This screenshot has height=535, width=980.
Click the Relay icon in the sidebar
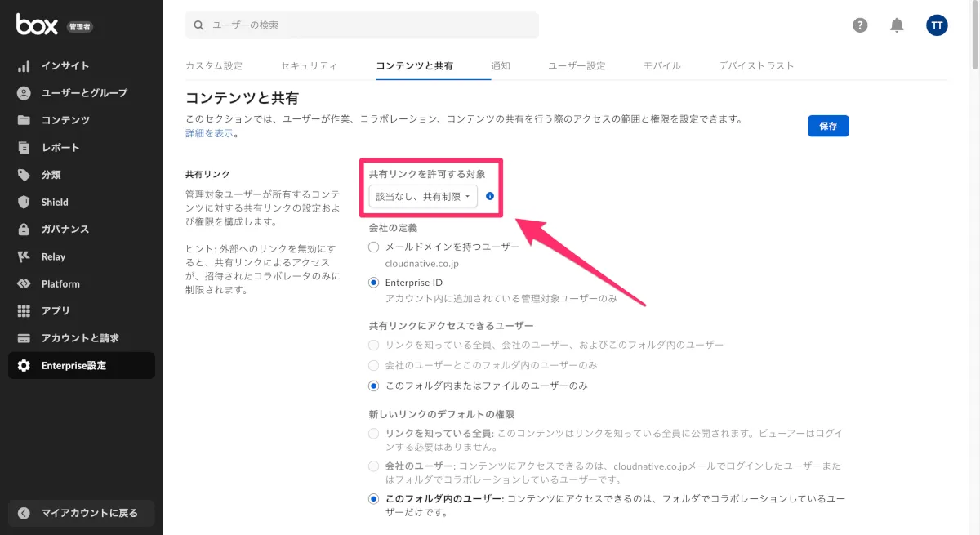point(24,256)
